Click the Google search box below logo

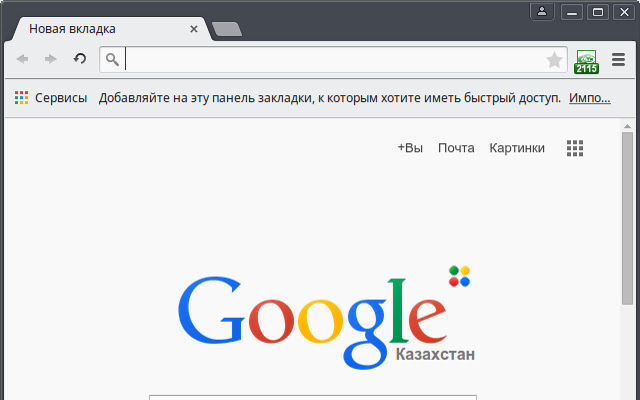(x=313, y=397)
